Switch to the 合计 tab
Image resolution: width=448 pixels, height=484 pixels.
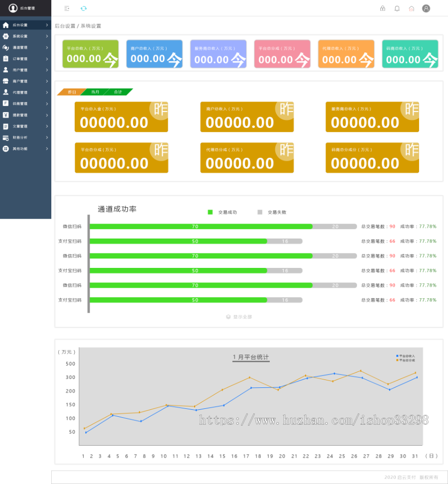click(x=118, y=92)
